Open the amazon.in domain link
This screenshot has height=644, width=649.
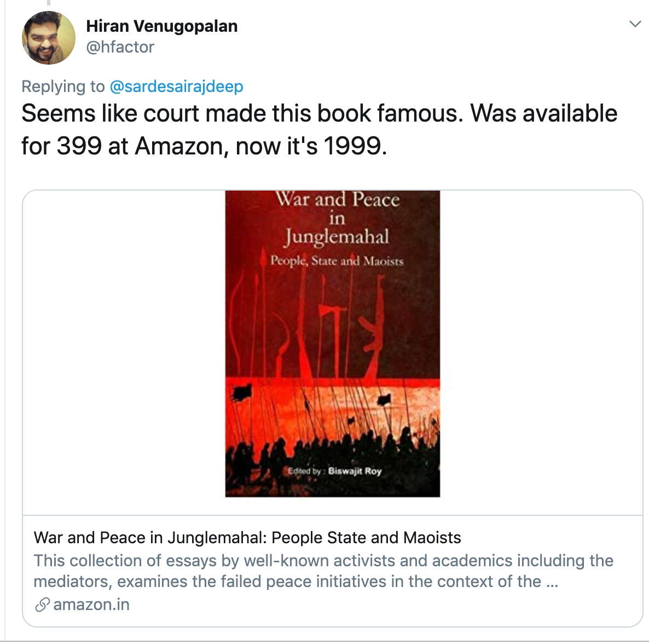tap(91, 605)
